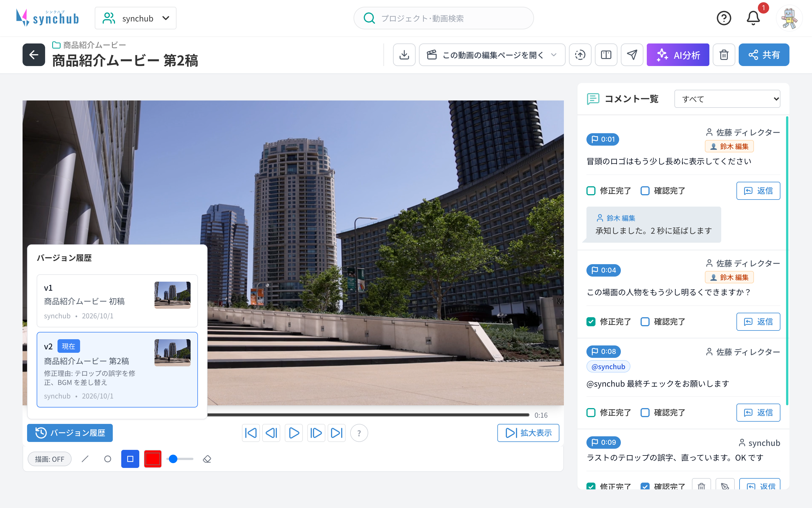This screenshot has height=508, width=812.
Task: Click the project and video search field
Action: pyautogui.click(x=443, y=18)
